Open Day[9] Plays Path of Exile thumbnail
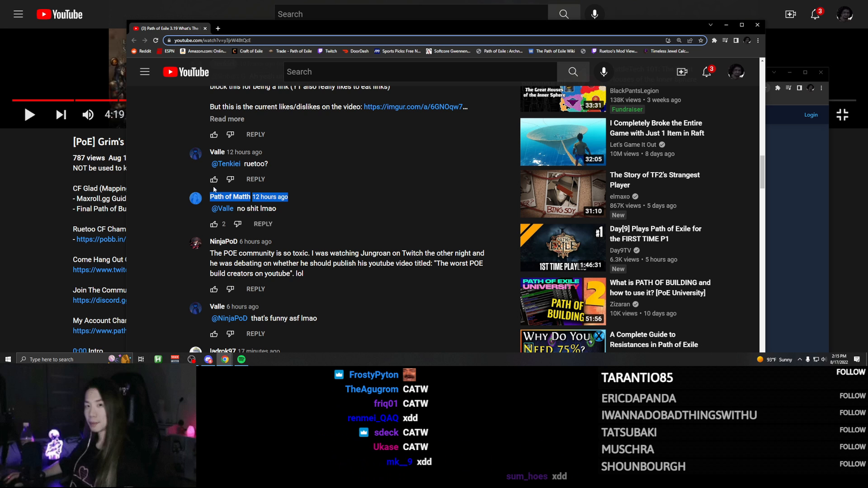Viewport: 868px width, 488px height. pos(563,248)
